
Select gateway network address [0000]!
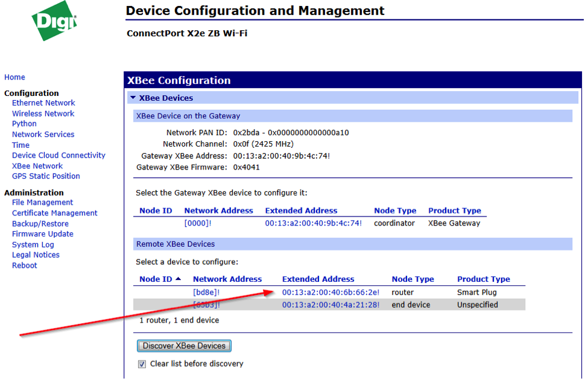pyautogui.click(x=198, y=223)
